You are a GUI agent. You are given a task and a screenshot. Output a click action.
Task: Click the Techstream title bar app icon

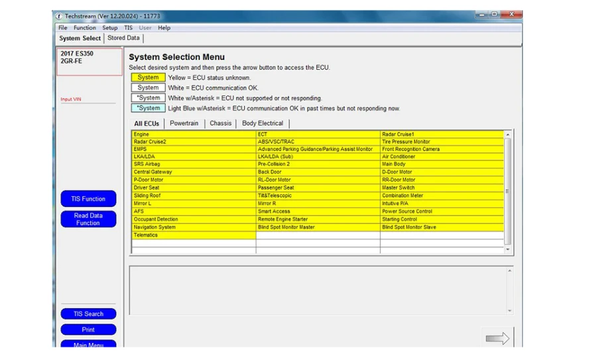59,16
